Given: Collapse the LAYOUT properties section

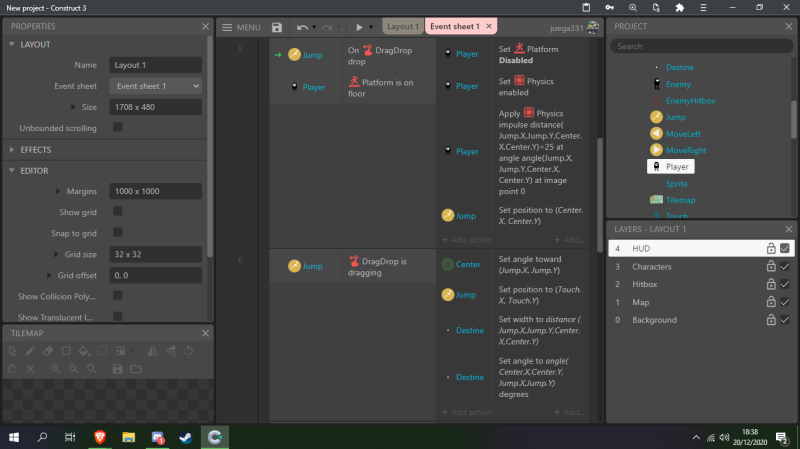Looking at the screenshot, I should (x=12, y=44).
